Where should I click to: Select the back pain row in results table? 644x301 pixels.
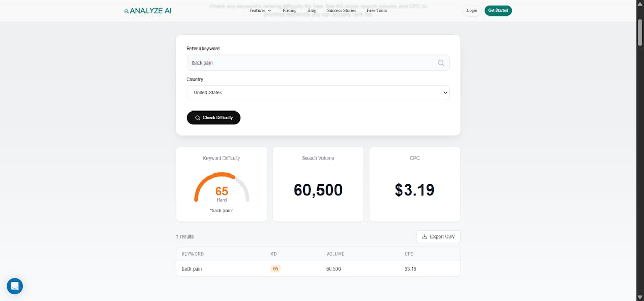pyautogui.click(x=318, y=269)
